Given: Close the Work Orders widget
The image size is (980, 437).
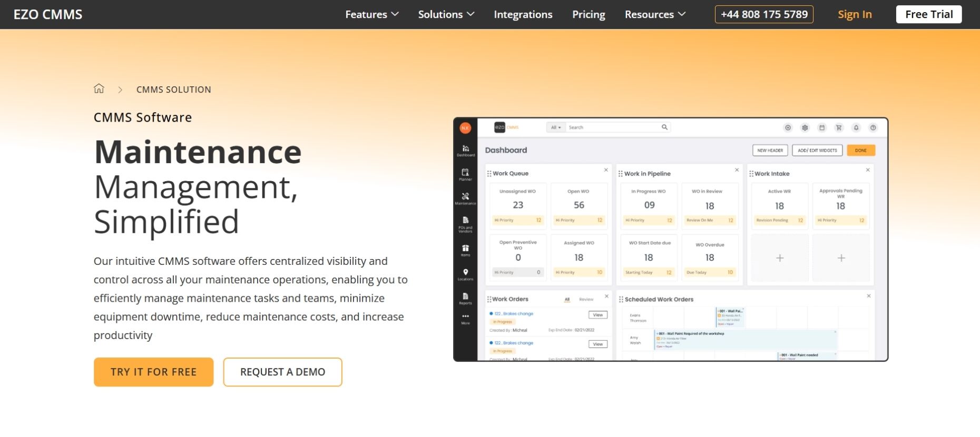Looking at the screenshot, I should coord(606,296).
